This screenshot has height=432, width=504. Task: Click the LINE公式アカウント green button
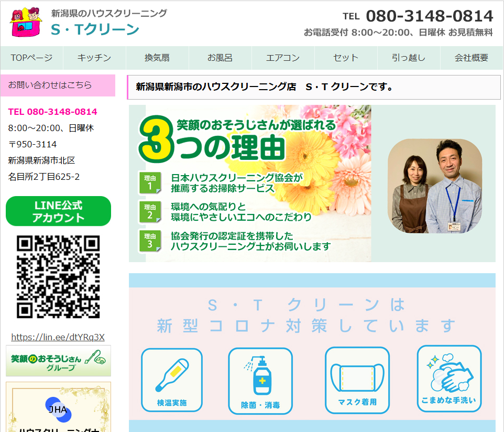[58, 211]
